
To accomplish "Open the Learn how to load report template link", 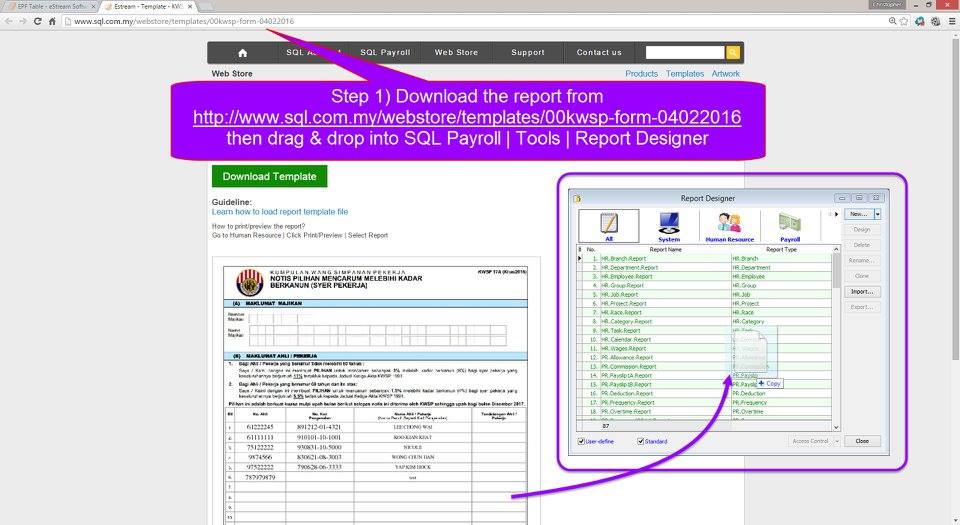I will point(280,212).
